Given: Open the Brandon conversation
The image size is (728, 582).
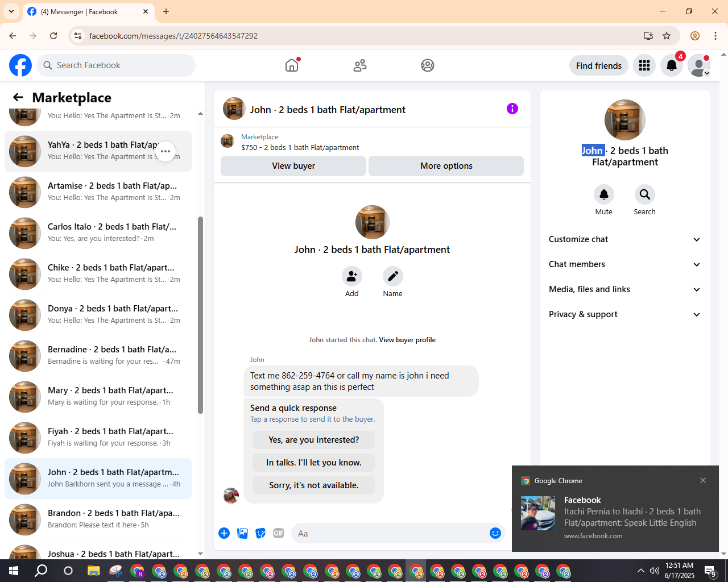Looking at the screenshot, I should (98, 519).
